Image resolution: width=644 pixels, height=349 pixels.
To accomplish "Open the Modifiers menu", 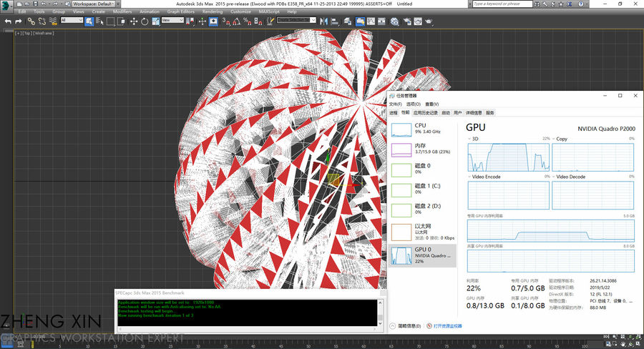I will click(122, 11).
